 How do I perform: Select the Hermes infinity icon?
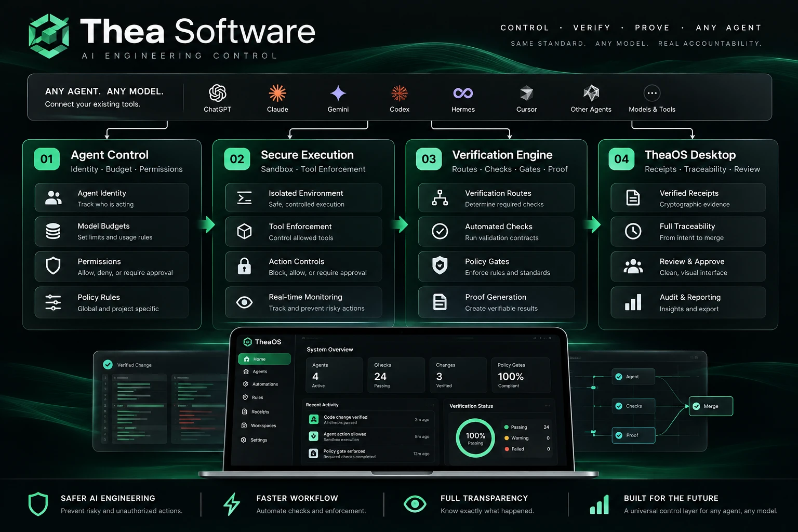[463, 93]
